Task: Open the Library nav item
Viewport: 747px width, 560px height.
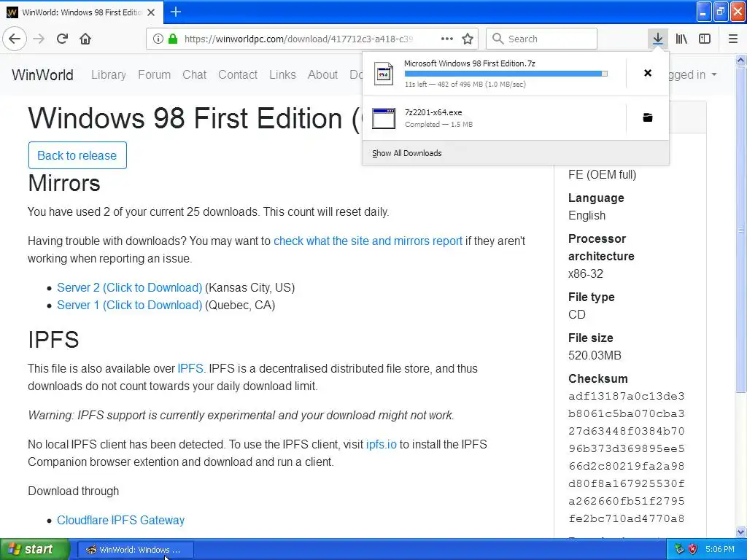Action: 109,75
